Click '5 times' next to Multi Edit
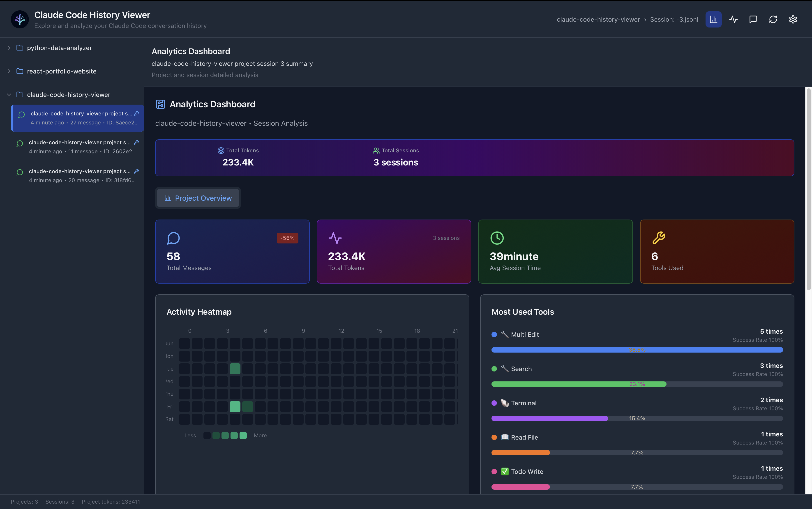Viewport: 812px width, 509px height. pos(771,332)
